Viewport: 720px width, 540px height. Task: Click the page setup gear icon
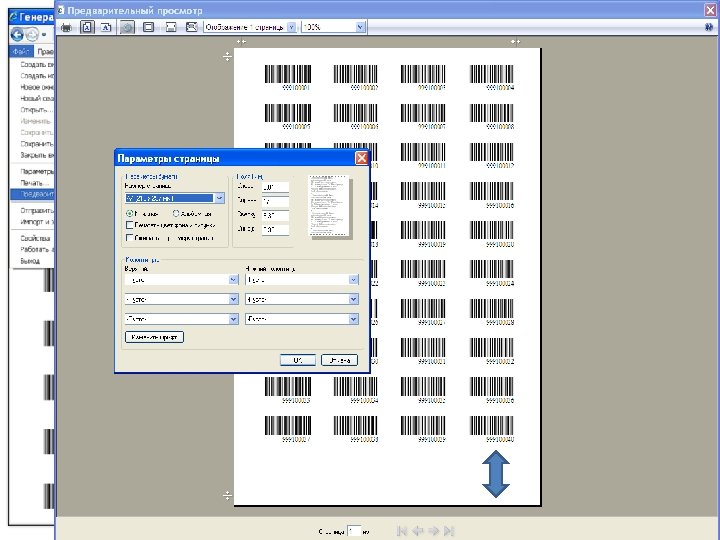[x=127, y=28]
